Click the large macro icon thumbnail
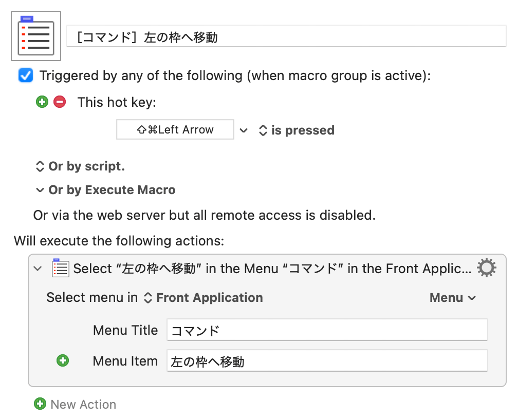The height and width of the screenshot is (420, 517). point(36,35)
